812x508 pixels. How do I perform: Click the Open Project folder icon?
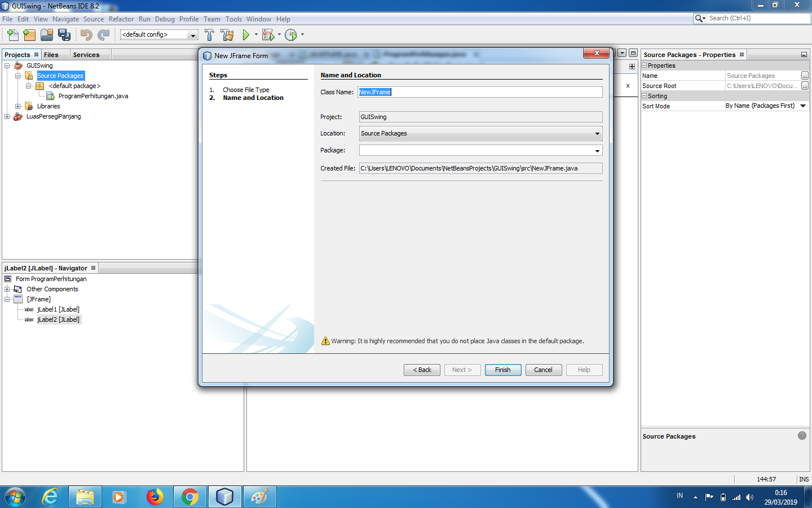click(x=47, y=34)
